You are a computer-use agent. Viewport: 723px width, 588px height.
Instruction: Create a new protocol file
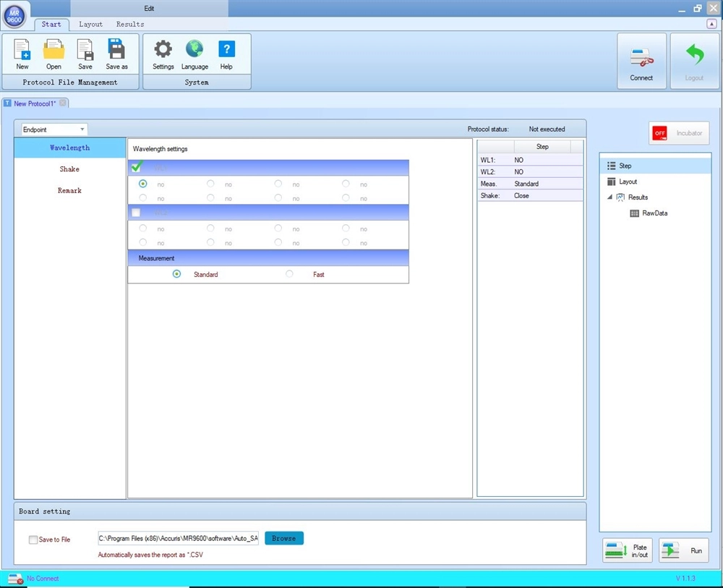click(22, 54)
